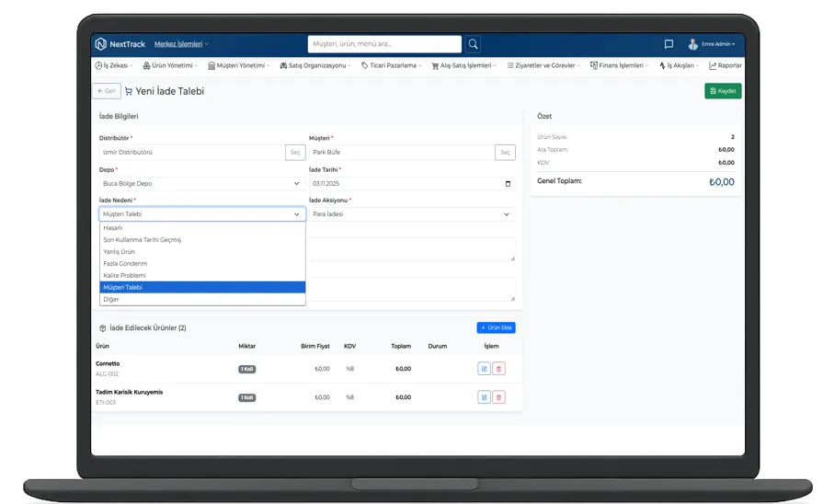Viewport: 823px width, 504px height.
Task: Edit the Cornetto product row
Action: (x=484, y=369)
